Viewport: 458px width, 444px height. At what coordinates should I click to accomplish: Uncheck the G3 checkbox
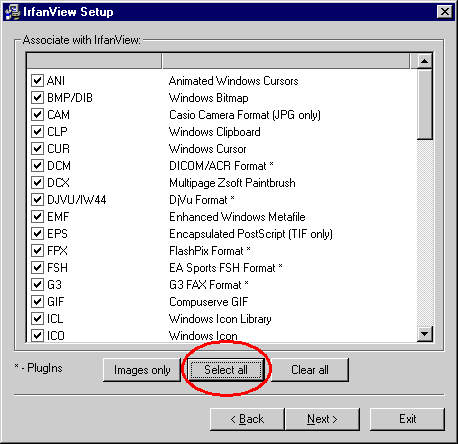point(37,285)
